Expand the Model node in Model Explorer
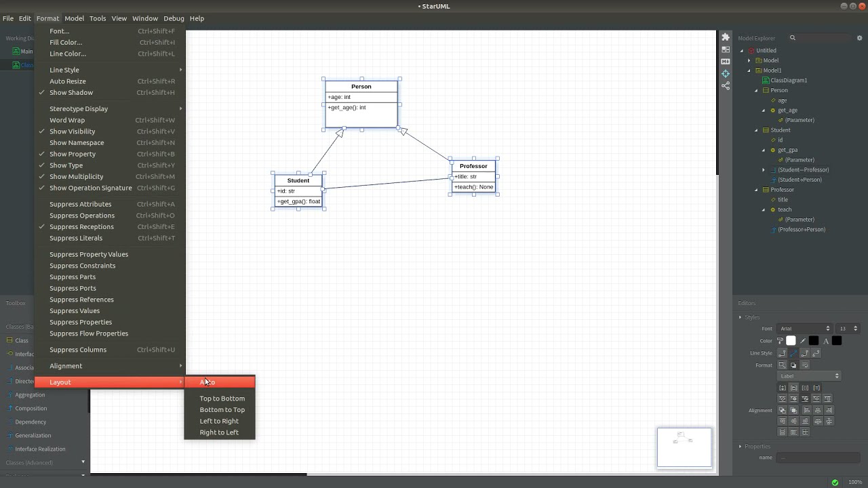The width and height of the screenshot is (868, 488). [x=749, y=60]
